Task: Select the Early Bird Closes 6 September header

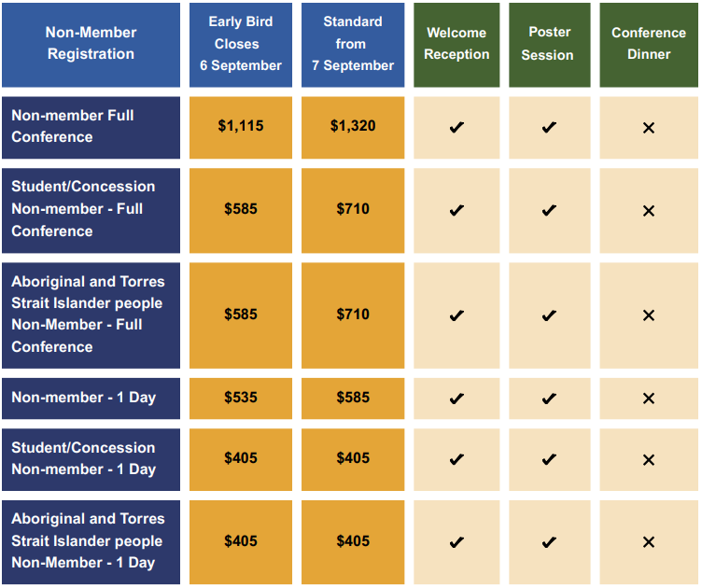Action: point(241,45)
